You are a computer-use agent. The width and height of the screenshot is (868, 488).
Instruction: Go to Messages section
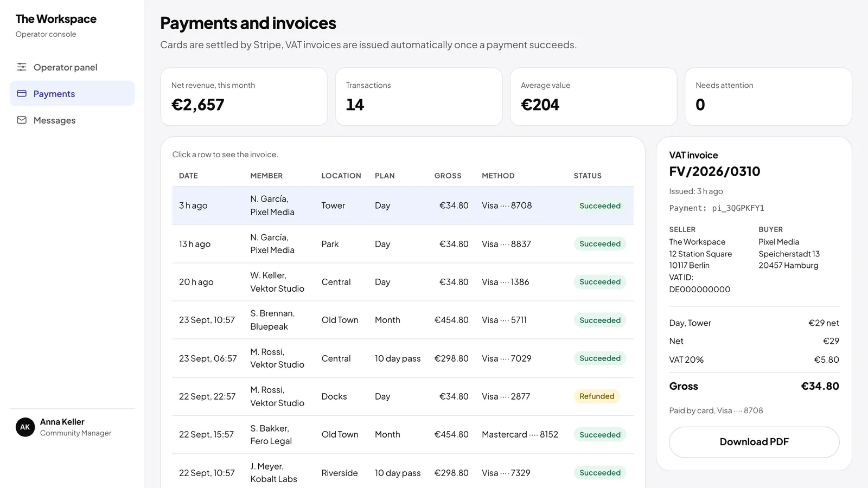tap(72, 120)
